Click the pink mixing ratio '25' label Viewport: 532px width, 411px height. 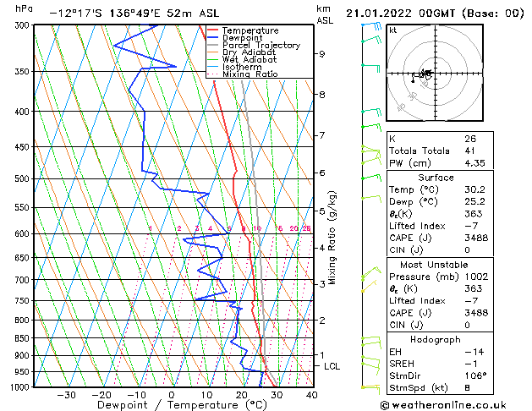coord(306,228)
